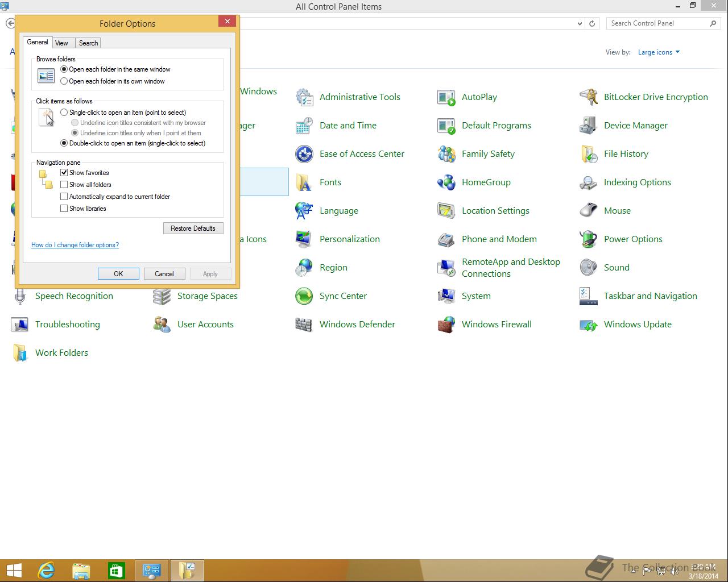Open BitLocker Drive Encryption icon
Viewport: 728px width, 582px height.
pyautogui.click(x=589, y=97)
